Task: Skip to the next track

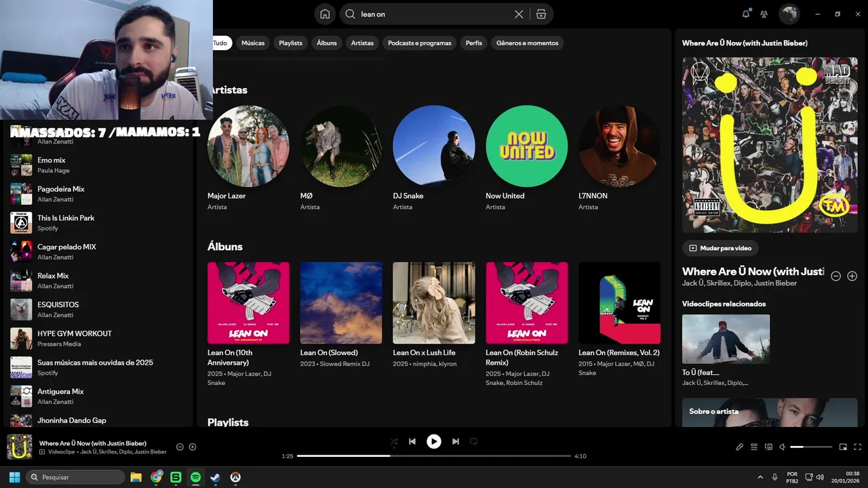Action: point(456,441)
